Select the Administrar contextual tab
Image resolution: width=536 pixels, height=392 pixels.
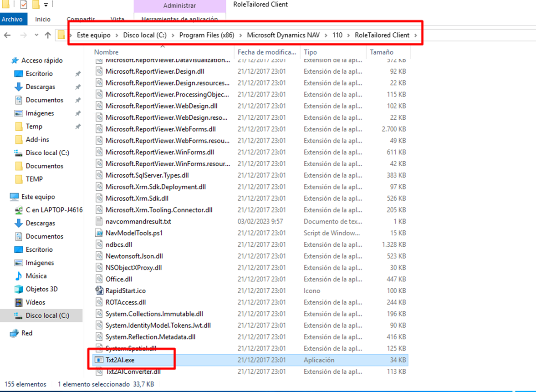click(179, 5)
